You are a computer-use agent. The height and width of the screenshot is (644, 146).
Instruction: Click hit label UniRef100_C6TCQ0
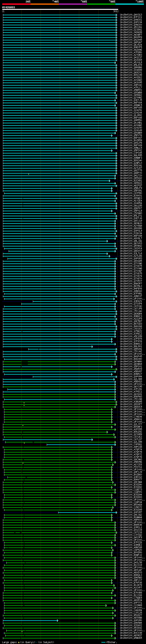[x=131, y=306]
